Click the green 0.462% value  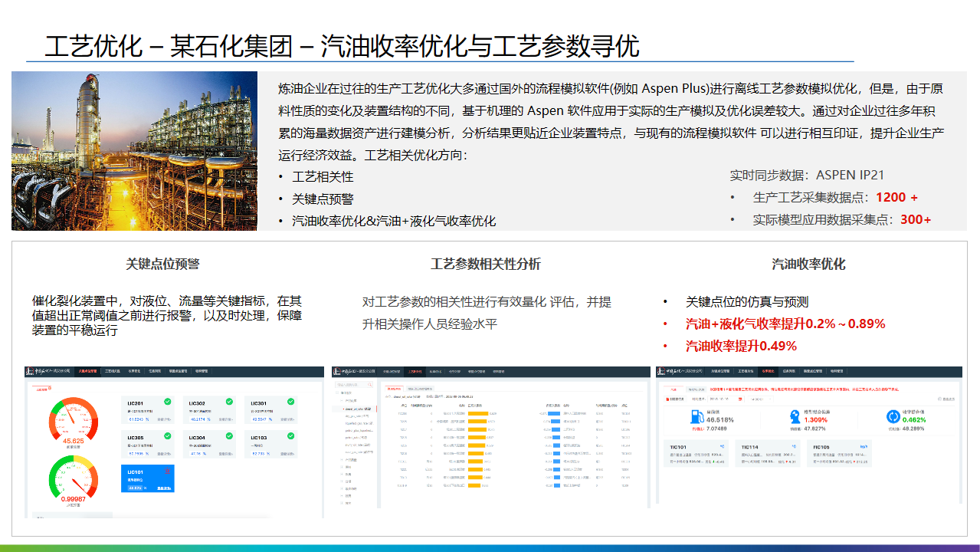click(914, 420)
